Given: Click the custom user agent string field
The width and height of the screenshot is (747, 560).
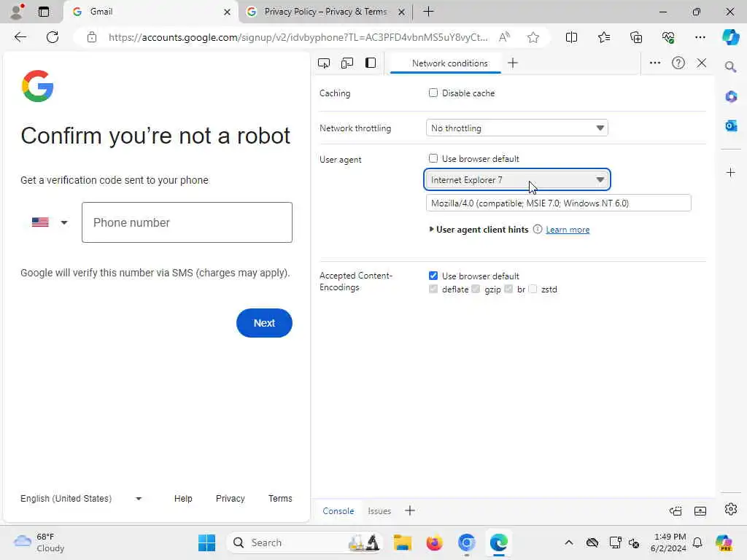Looking at the screenshot, I should pos(558,203).
